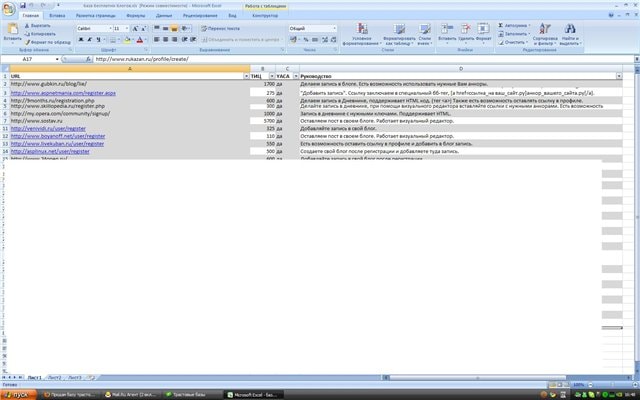Open the URL column filter dropdown
This screenshot has width=640, height=400.
(246, 76)
